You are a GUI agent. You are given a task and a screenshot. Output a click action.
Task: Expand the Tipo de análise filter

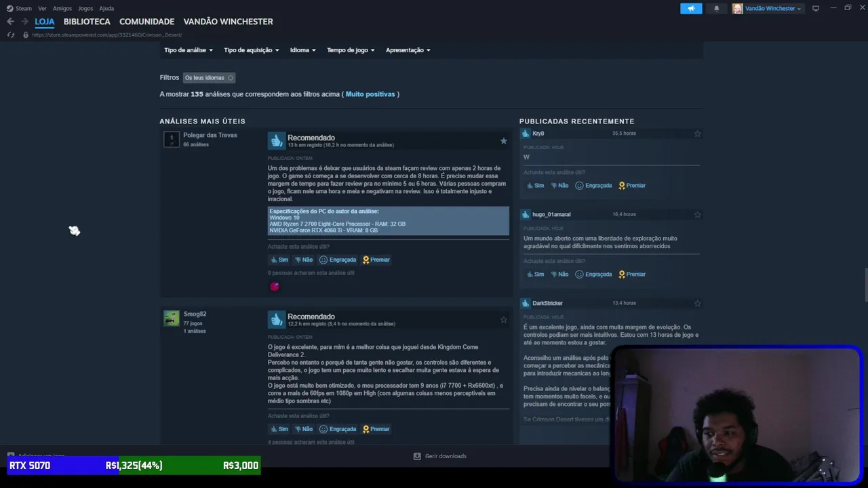pyautogui.click(x=189, y=50)
